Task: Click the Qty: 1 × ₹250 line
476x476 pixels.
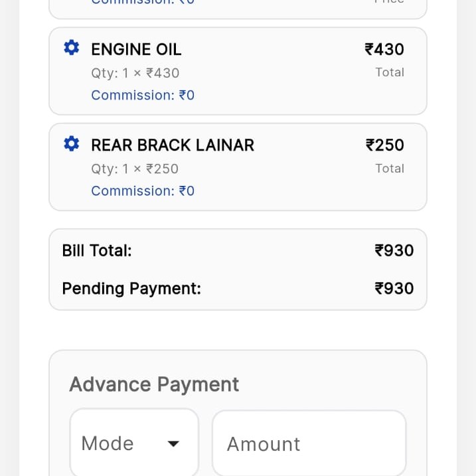Action: tap(135, 169)
